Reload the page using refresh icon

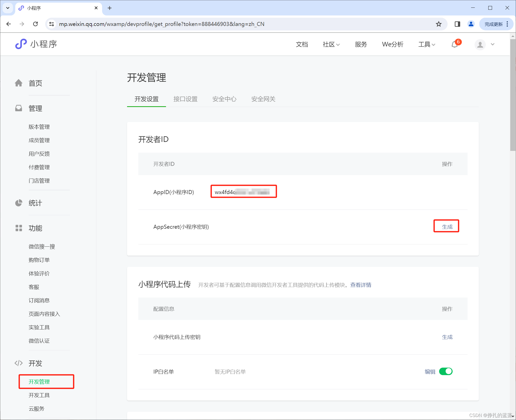35,24
